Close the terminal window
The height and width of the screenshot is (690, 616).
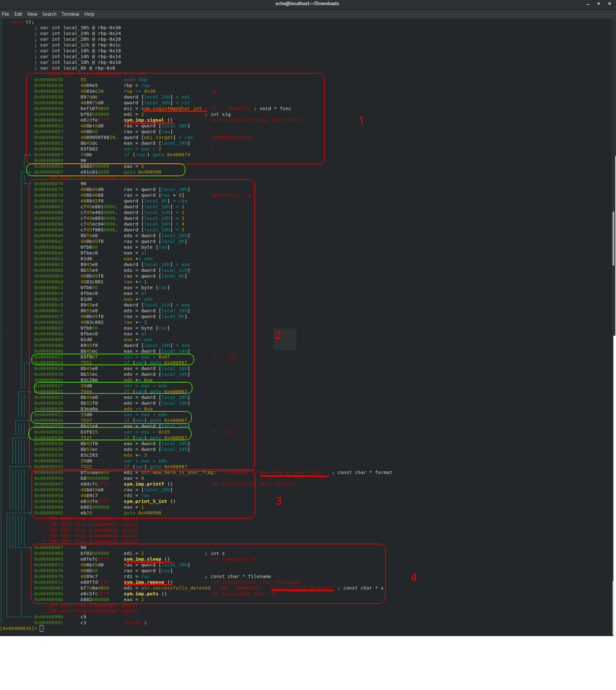click(608, 3)
